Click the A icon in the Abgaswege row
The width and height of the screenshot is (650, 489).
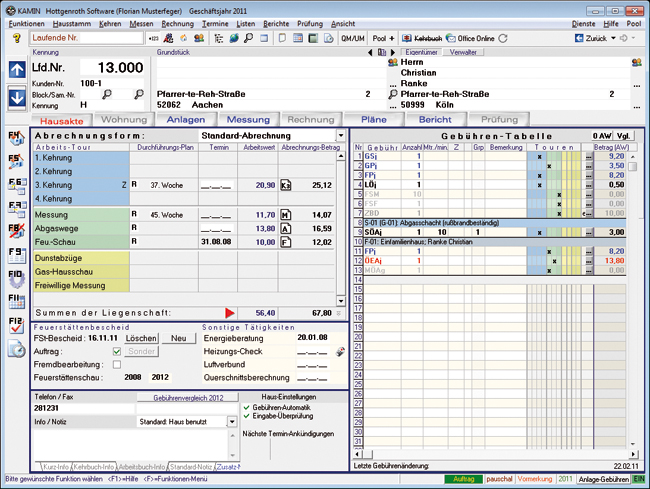pyautogui.click(x=285, y=228)
